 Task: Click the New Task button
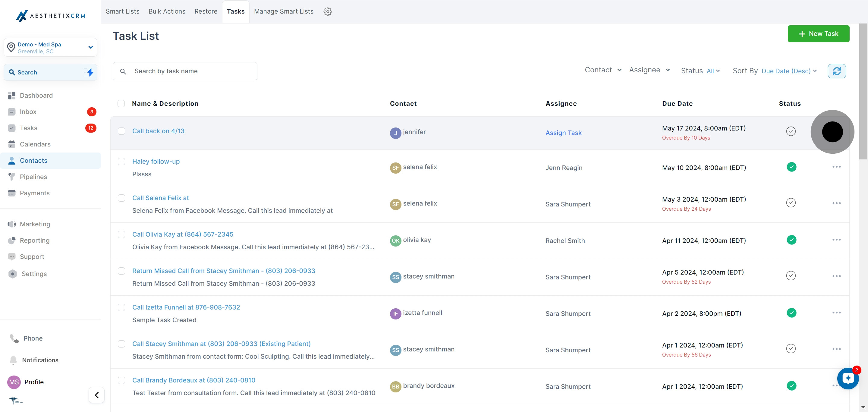coord(818,34)
